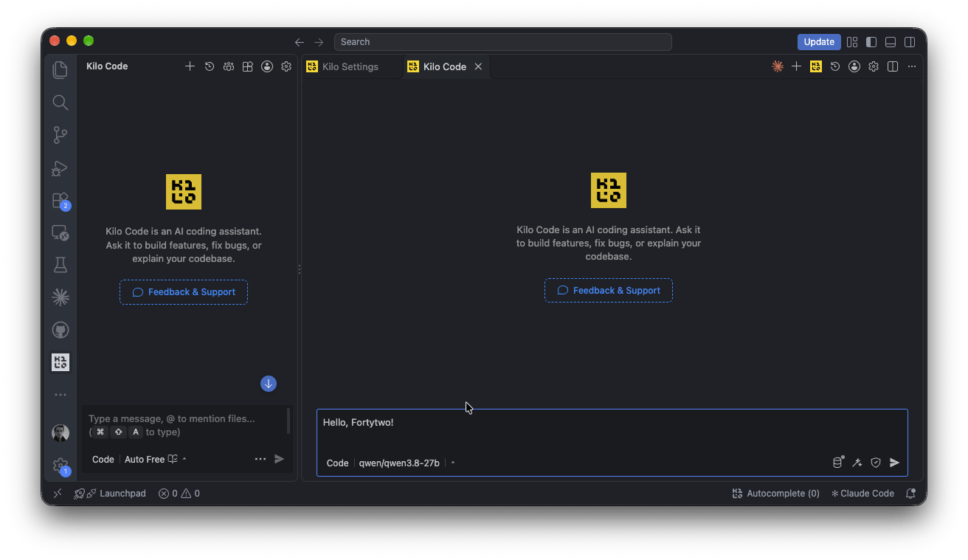This screenshot has height=560, width=968.
Task: Toggle the bottom panel layout button
Action: tap(891, 42)
